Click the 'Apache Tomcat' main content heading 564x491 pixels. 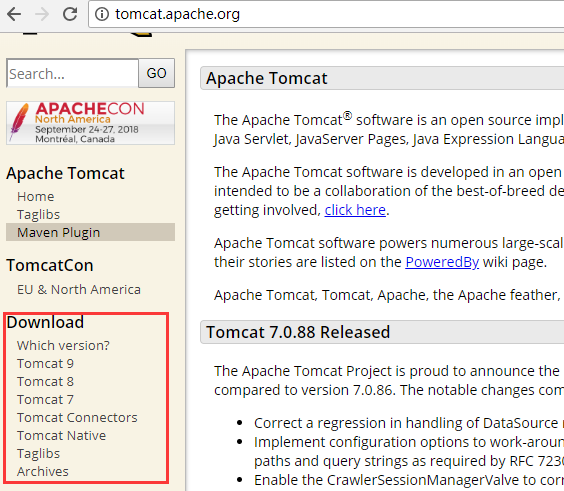[x=267, y=78]
